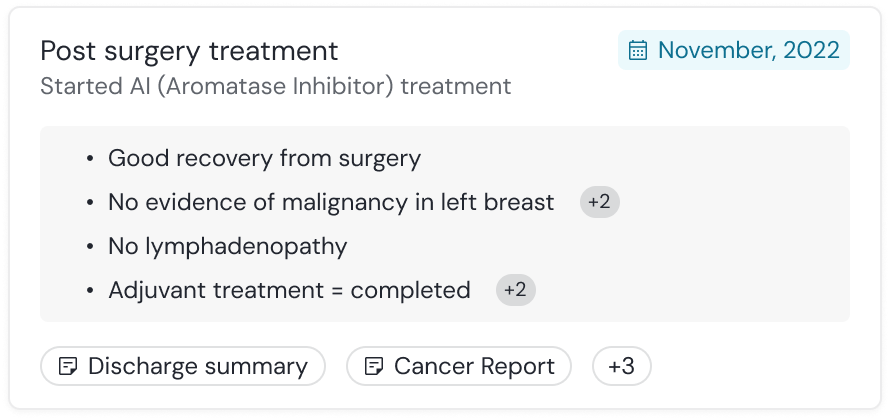The height and width of the screenshot is (420, 890).
Task: Click the Post surgery treatment title
Action: pyautogui.click(x=189, y=51)
